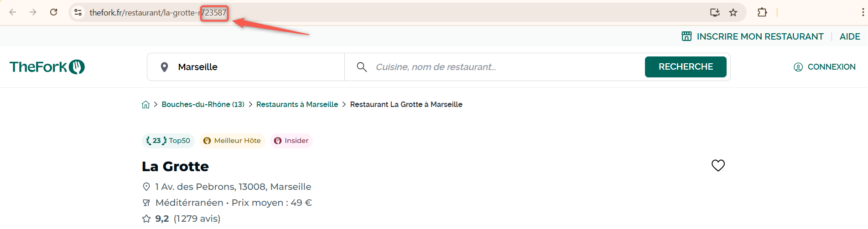Bookmark this page with the star icon
The image size is (868, 229).
coord(733,12)
